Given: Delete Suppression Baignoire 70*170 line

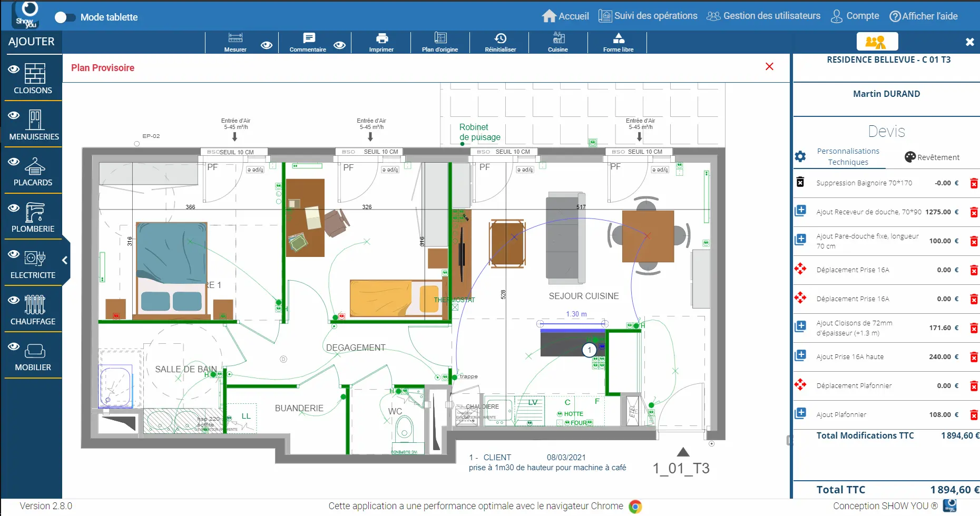Looking at the screenshot, I should point(974,183).
